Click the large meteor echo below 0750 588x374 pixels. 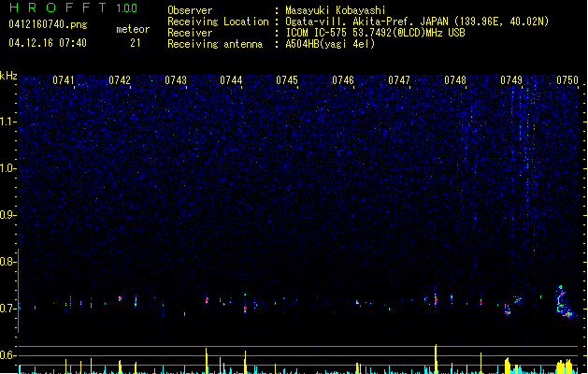tap(564, 302)
